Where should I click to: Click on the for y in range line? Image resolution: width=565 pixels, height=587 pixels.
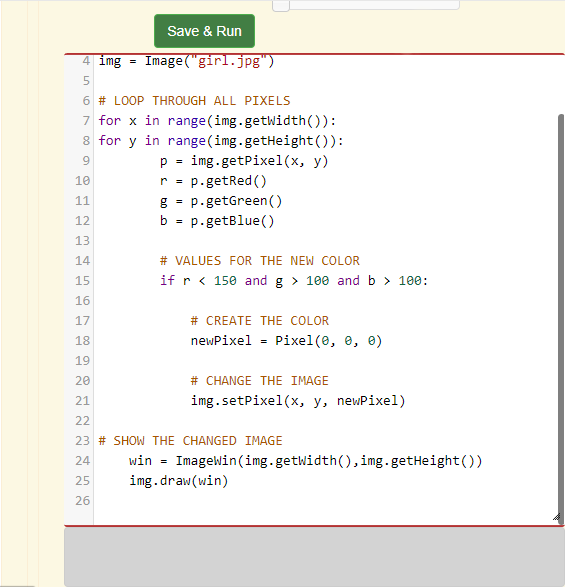[221, 141]
